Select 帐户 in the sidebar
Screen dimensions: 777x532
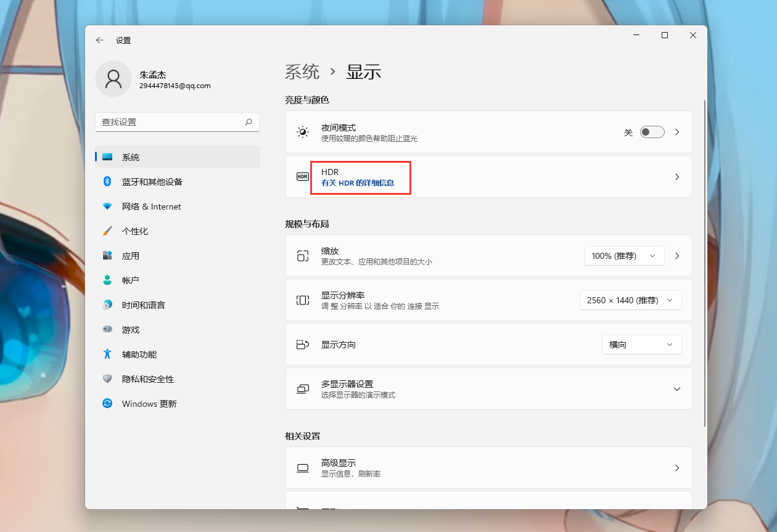[178, 280]
